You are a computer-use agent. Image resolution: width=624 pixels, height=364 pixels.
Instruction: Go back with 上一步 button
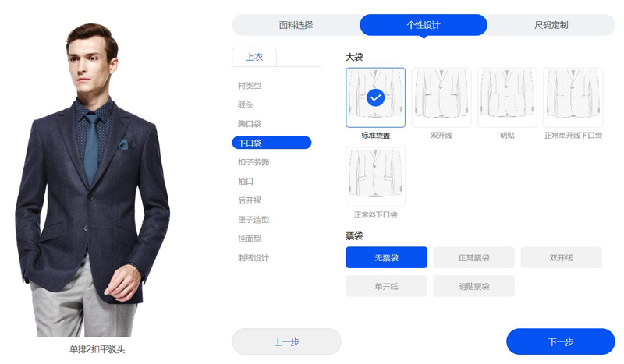pos(286,341)
